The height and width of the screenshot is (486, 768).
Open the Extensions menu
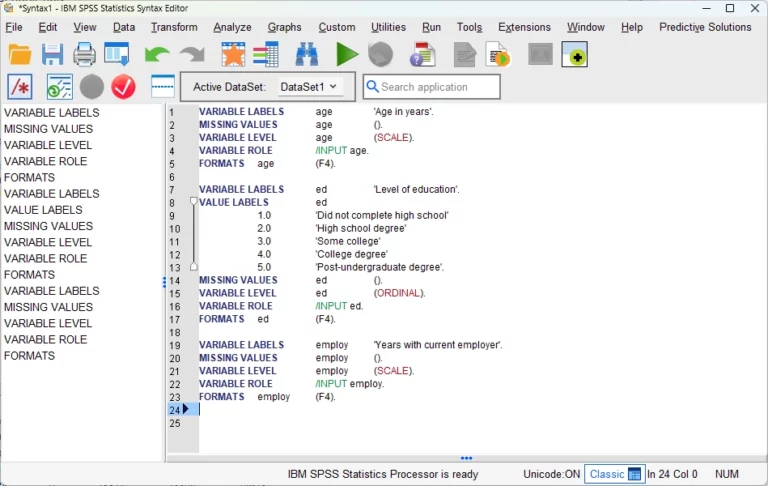click(x=524, y=27)
